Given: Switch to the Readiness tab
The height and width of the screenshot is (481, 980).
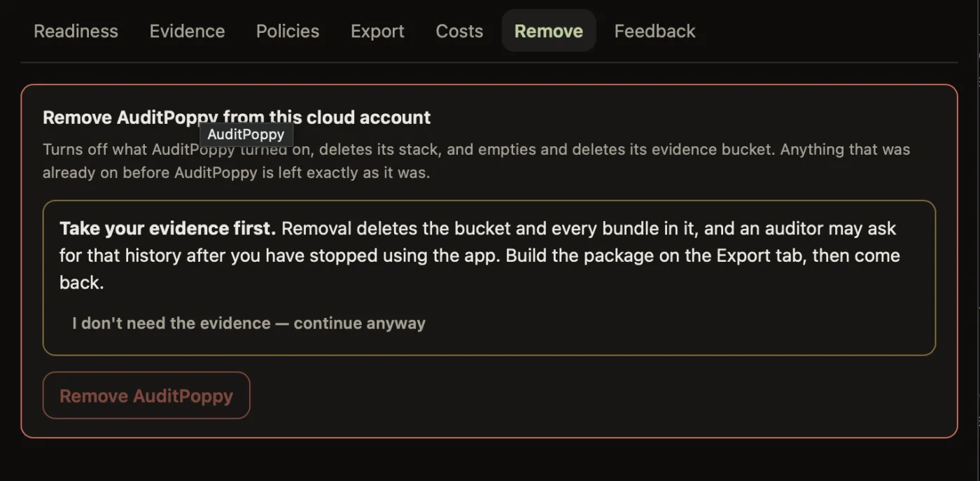Looking at the screenshot, I should point(76,31).
